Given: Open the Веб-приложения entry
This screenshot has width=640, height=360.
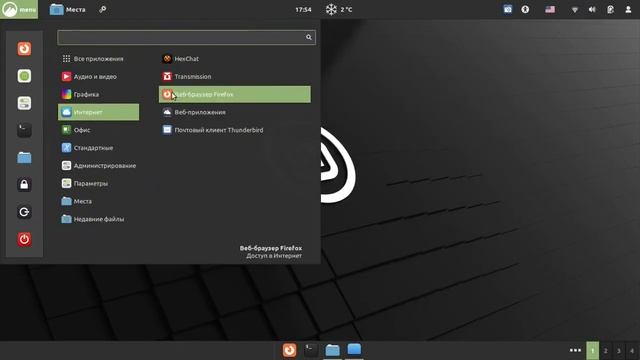Looking at the screenshot, I should [x=235, y=112].
